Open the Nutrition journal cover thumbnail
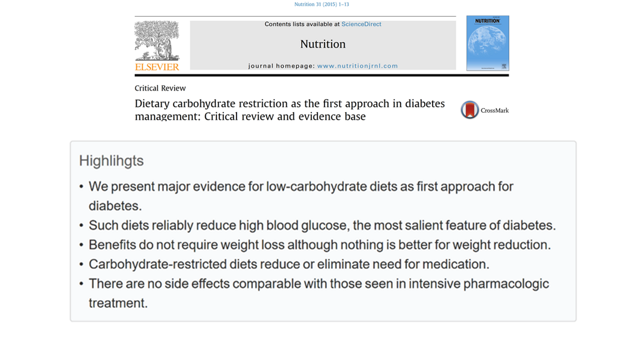The width and height of the screenshot is (644, 362). pos(487,43)
